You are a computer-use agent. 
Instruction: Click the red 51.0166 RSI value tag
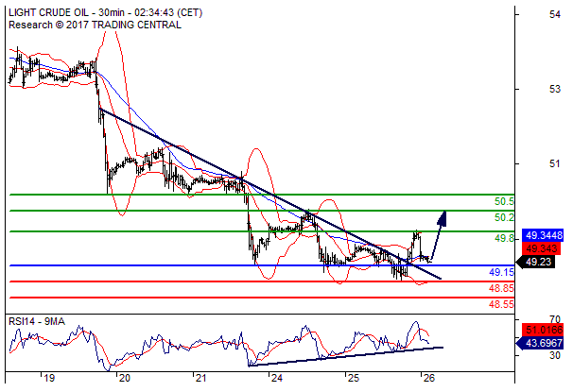(x=543, y=330)
